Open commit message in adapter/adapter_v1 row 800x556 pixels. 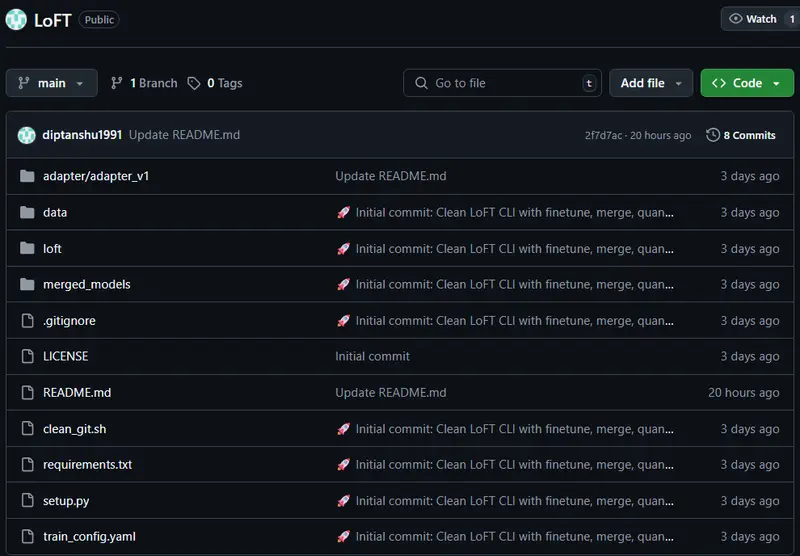pyautogui.click(x=391, y=176)
